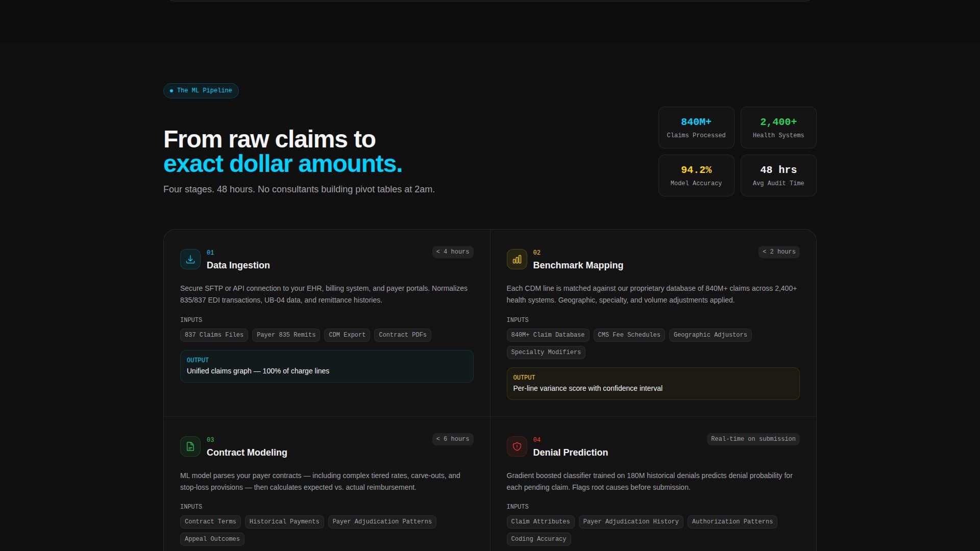Click the INPUTS label under Benchmark Mapping

tap(518, 320)
